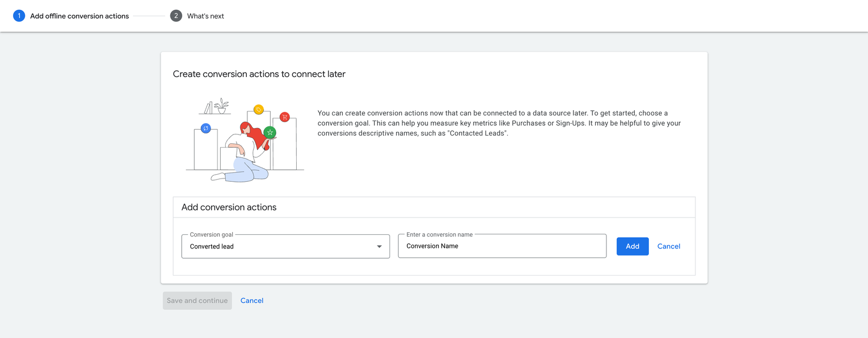Click the yellow tag icon in illustration
The image size is (868, 338).
pos(259,110)
